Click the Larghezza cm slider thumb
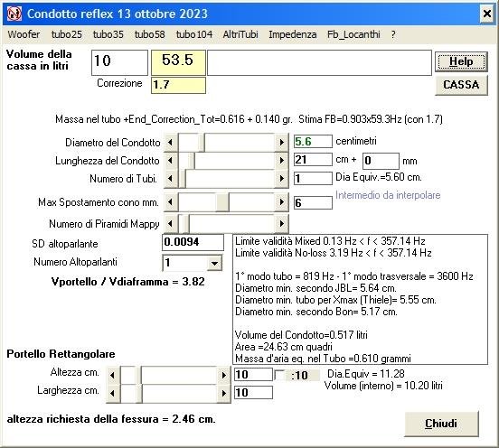499x448 pixels. pyautogui.click(x=139, y=394)
